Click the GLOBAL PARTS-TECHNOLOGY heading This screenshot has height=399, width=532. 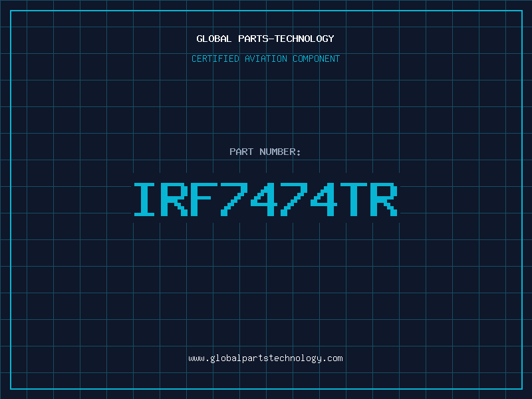265,39
